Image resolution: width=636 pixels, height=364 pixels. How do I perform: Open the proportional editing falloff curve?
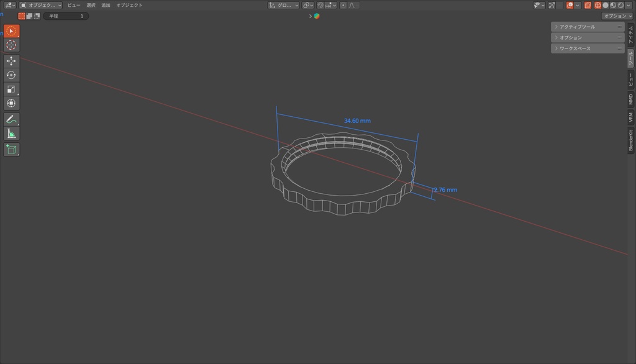click(x=353, y=5)
